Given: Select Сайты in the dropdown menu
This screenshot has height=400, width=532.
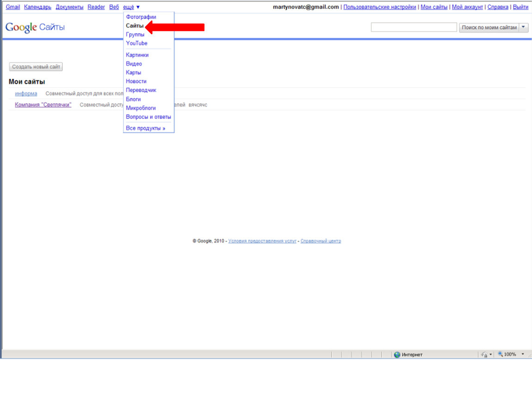Looking at the screenshot, I should coord(134,25).
